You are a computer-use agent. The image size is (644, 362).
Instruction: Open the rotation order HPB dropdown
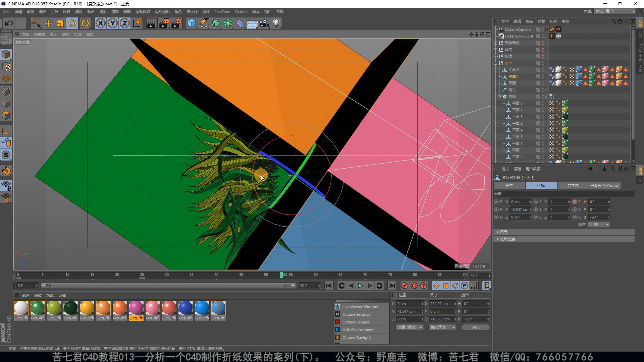point(599,225)
